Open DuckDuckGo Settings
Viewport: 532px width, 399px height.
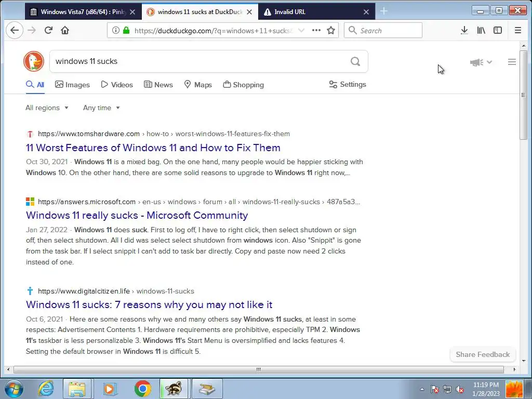(348, 85)
